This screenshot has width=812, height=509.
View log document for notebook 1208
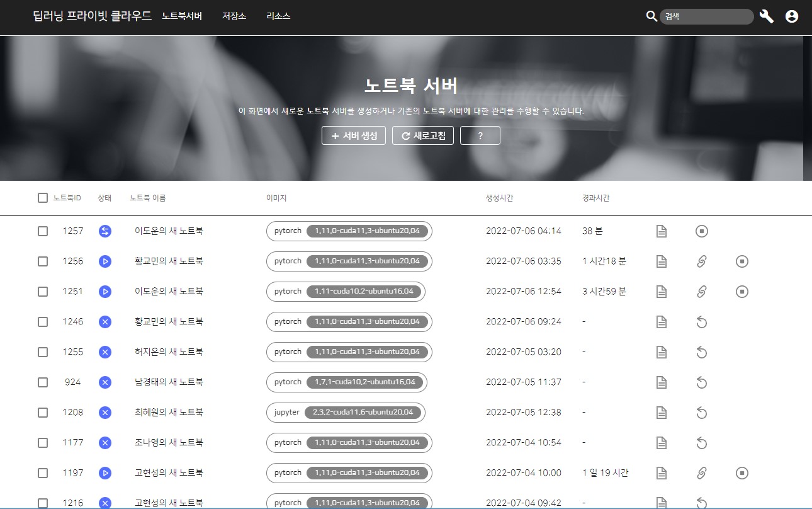click(x=662, y=413)
